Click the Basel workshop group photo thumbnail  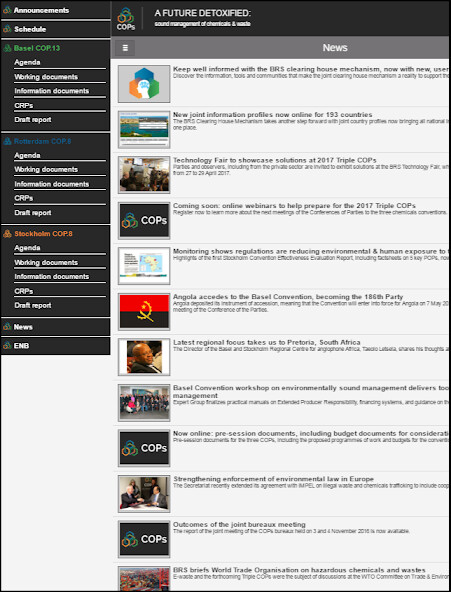[144, 402]
